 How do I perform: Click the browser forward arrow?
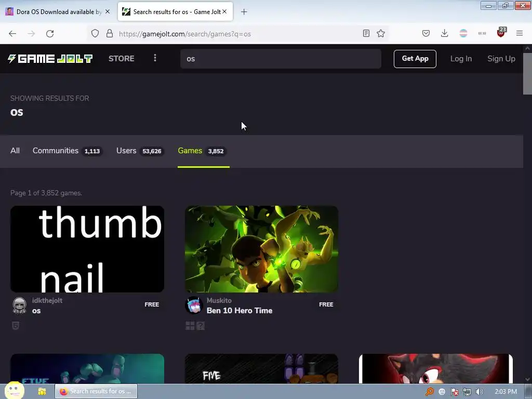pyautogui.click(x=31, y=34)
